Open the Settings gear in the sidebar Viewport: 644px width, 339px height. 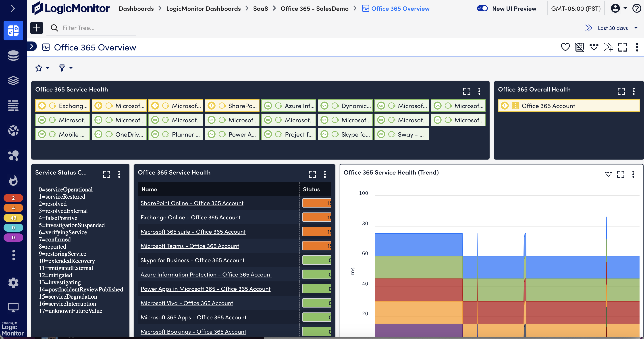[13, 283]
